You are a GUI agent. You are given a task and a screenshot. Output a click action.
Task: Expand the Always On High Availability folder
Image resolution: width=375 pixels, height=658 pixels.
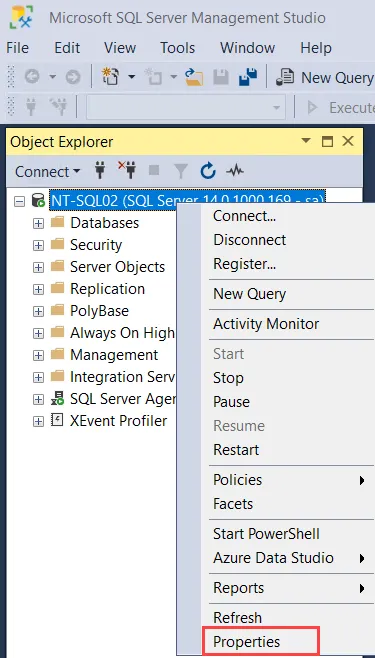tap(38, 333)
